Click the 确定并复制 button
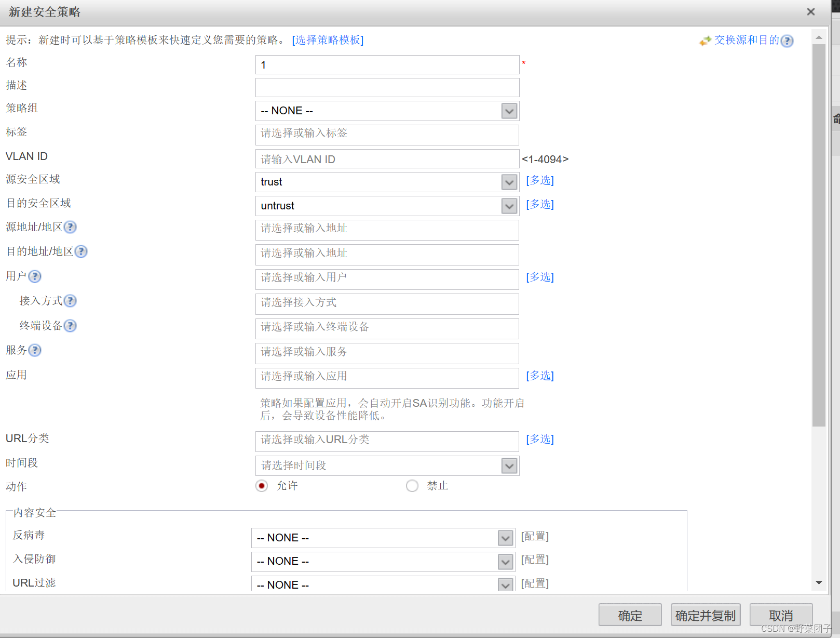The image size is (840, 638). [x=706, y=615]
